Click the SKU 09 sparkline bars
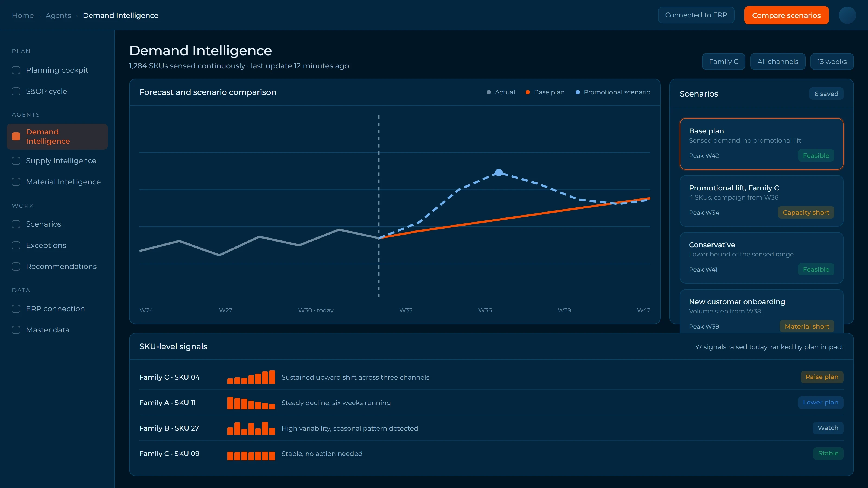868x488 pixels. (251, 456)
